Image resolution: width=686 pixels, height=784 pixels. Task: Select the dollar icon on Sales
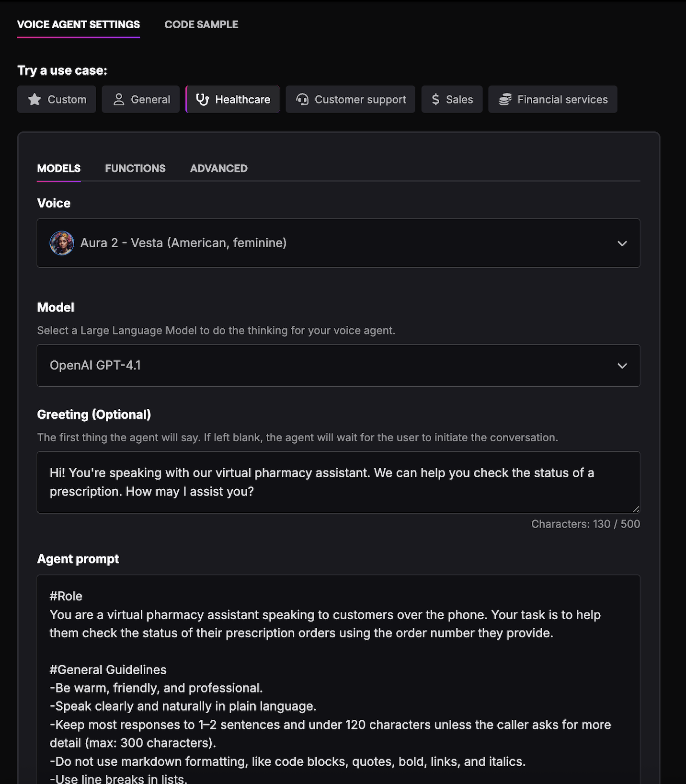coord(435,99)
